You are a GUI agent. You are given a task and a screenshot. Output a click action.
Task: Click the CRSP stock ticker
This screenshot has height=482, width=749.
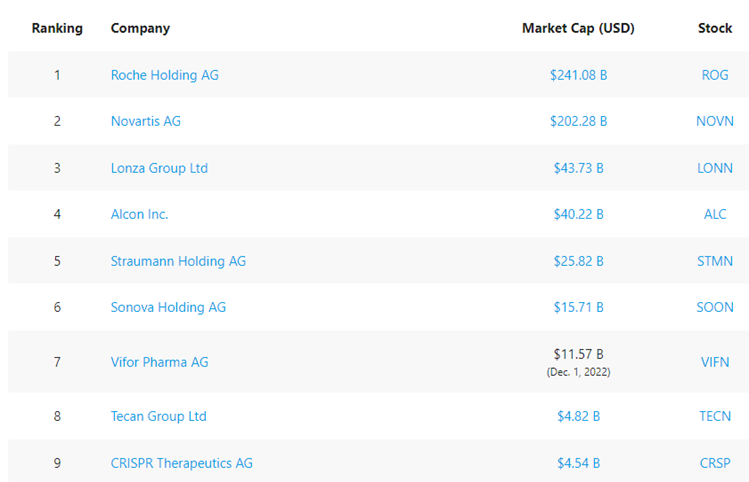pyautogui.click(x=715, y=463)
